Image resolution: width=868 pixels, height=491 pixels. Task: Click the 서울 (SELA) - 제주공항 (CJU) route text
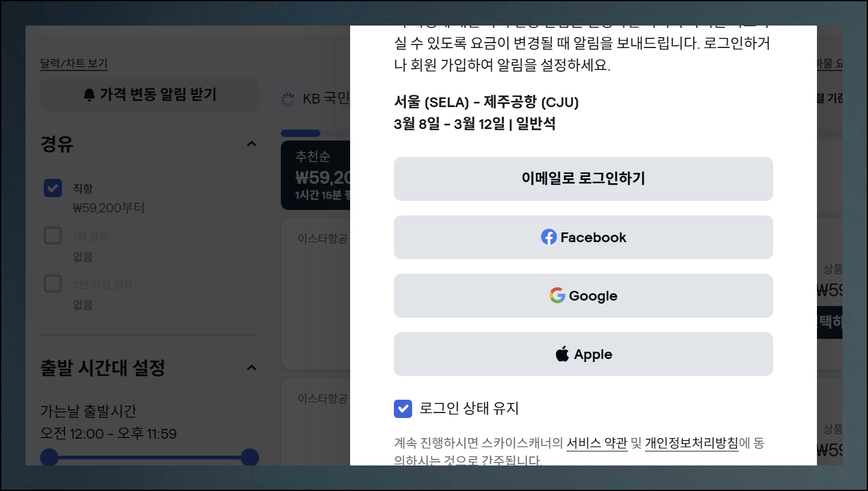pos(486,102)
